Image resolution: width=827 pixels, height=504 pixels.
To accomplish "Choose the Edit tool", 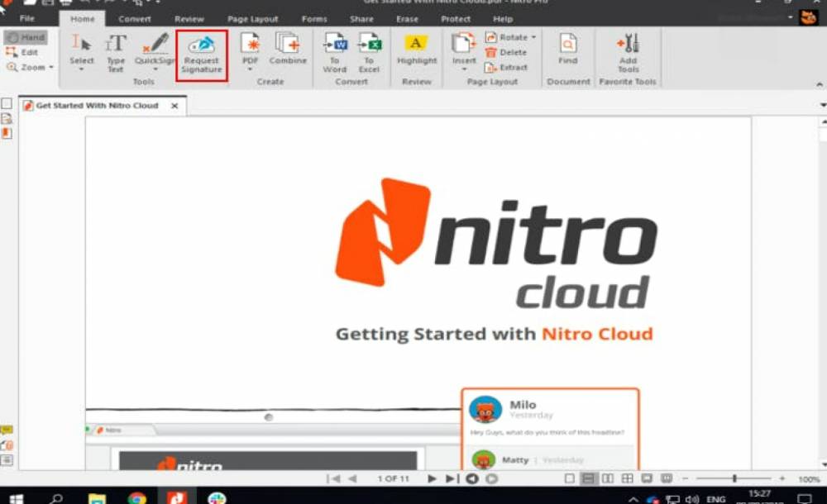I will point(22,52).
